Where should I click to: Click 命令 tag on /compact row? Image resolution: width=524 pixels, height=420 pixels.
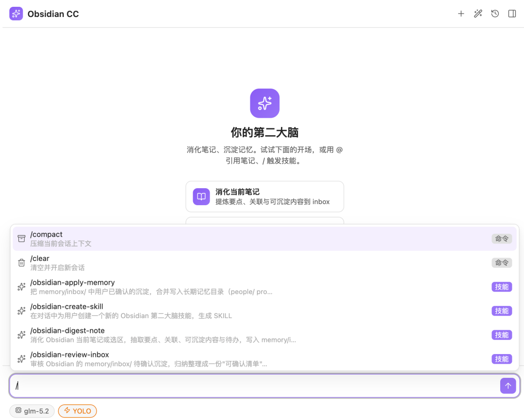point(502,239)
